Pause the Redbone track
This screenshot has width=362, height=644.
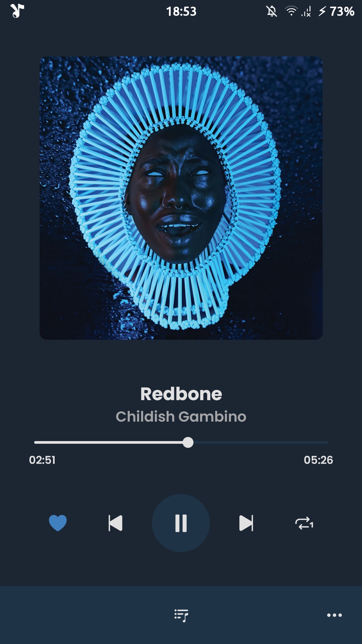(x=181, y=523)
